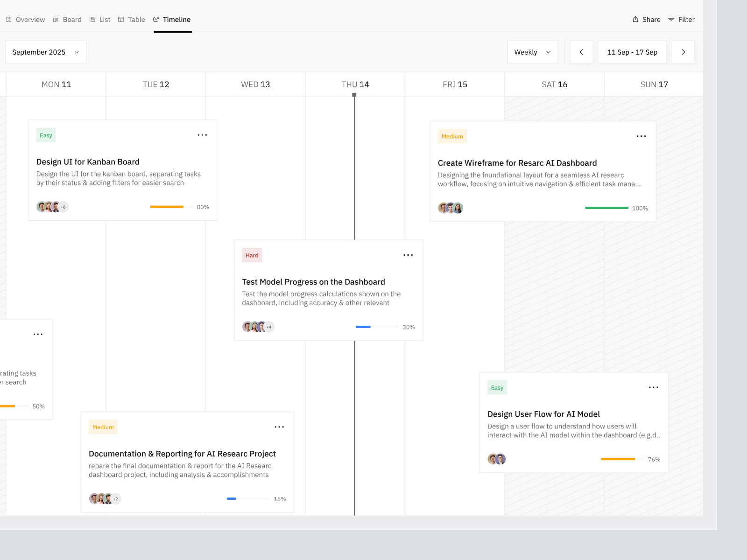
Task: Click the Timeline clock icon
Action: pyautogui.click(x=156, y=19)
